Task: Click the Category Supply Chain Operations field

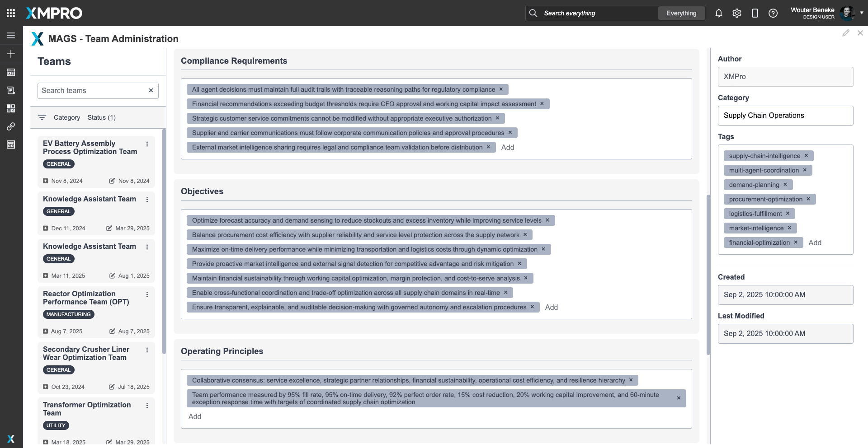Action: point(785,116)
